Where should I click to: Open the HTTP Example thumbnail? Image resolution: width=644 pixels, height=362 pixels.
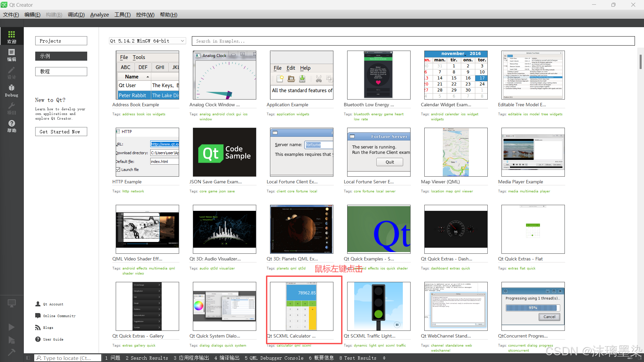point(147,152)
